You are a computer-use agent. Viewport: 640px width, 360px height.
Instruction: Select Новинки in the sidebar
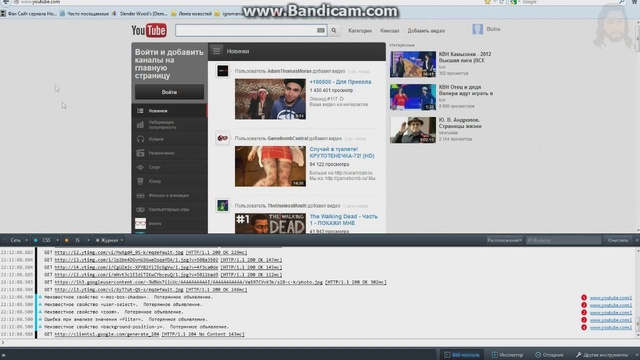coord(169,111)
